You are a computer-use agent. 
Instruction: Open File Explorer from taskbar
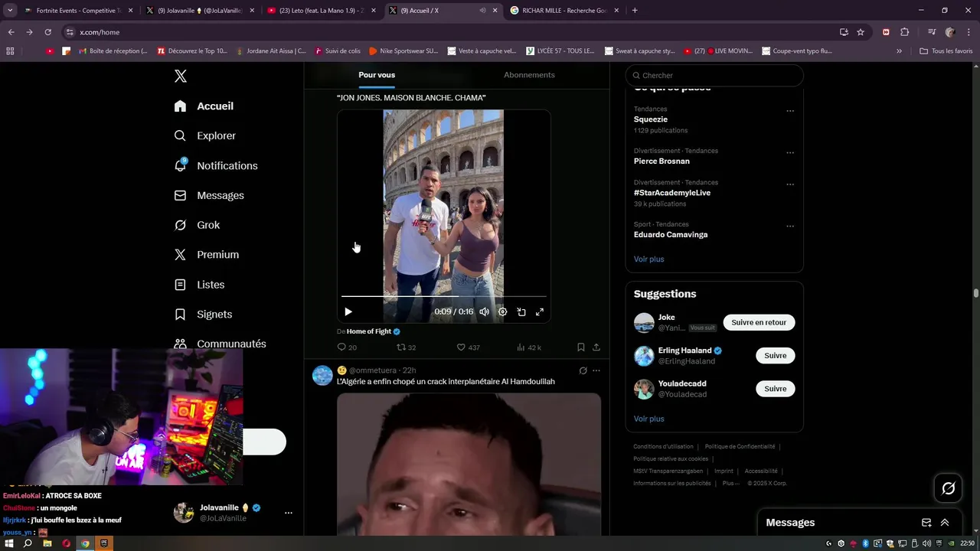[47, 543]
